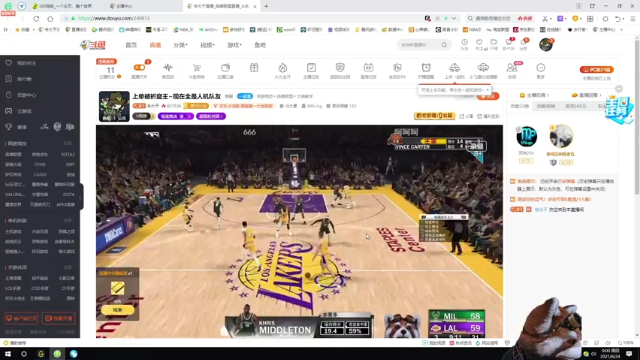Open the shield badge tool icon
The height and width of the screenshot is (360, 640).
click(x=340, y=70)
